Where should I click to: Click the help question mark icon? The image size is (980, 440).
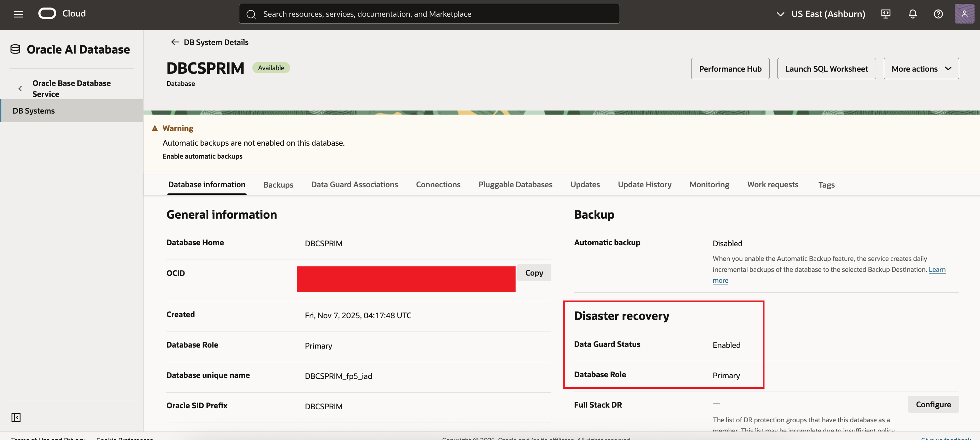(x=938, y=14)
